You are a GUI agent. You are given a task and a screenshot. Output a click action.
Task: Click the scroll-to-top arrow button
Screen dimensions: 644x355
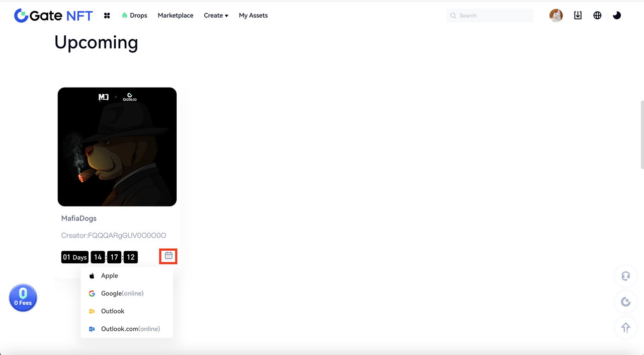pyautogui.click(x=625, y=328)
